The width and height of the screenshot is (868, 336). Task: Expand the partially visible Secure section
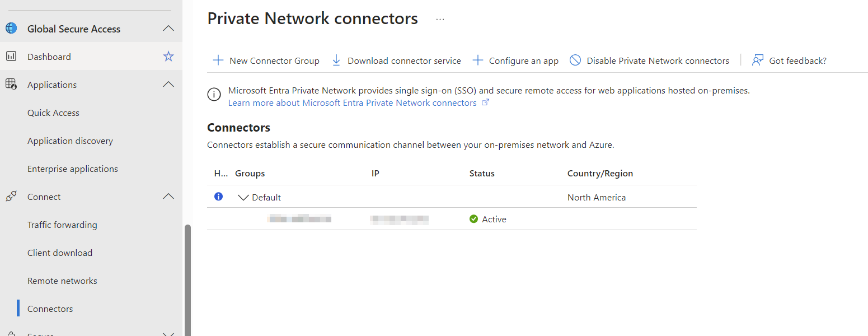point(168,334)
